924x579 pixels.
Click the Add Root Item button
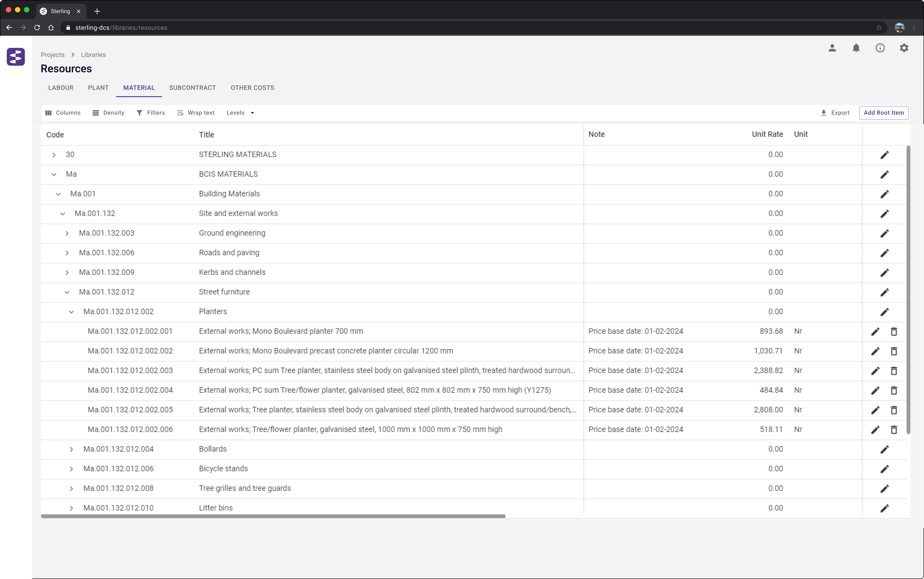pyautogui.click(x=884, y=113)
